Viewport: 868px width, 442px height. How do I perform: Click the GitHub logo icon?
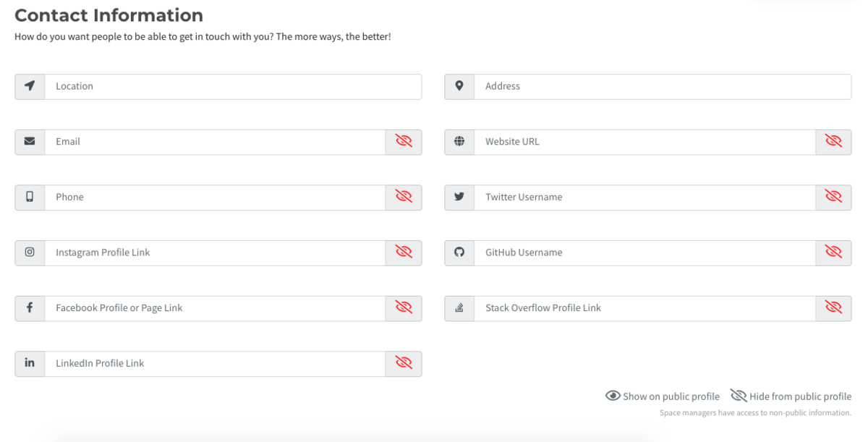(459, 252)
